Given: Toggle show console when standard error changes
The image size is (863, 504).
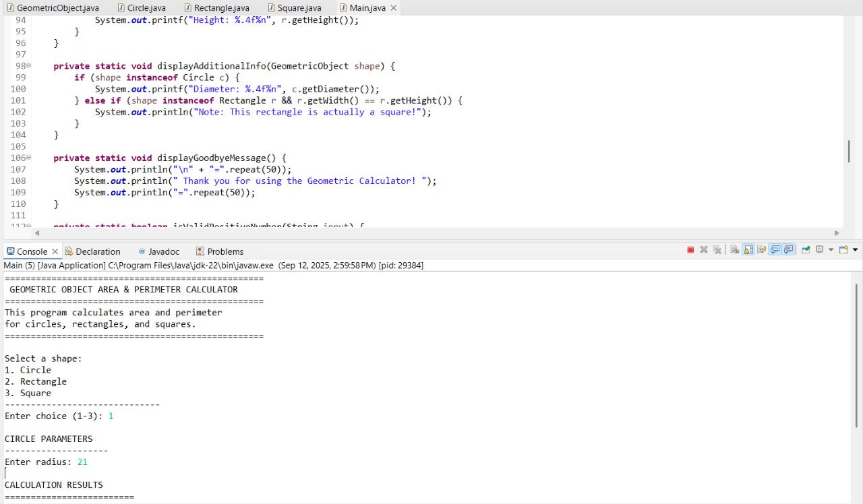Looking at the screenshot, I should coord(788,250).
